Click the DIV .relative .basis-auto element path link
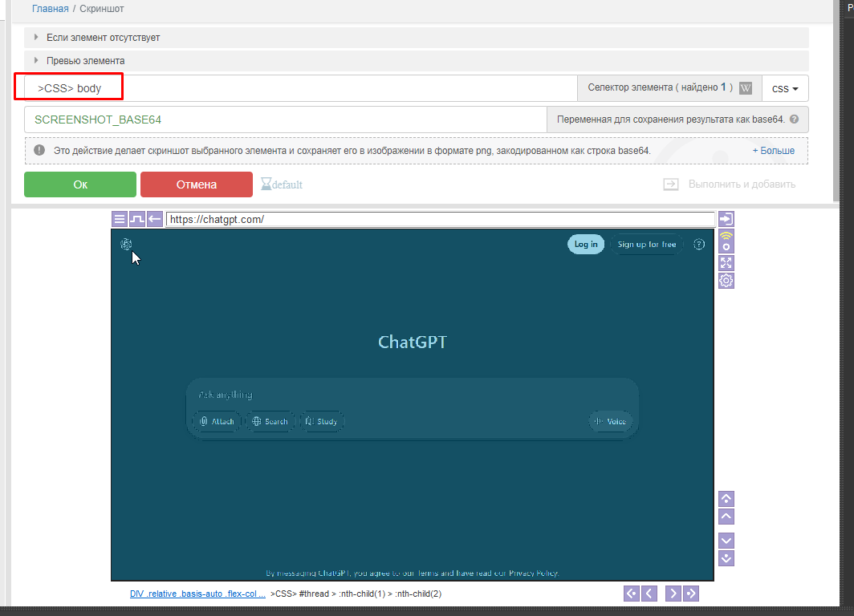854x616 pixels. point(197,594)
